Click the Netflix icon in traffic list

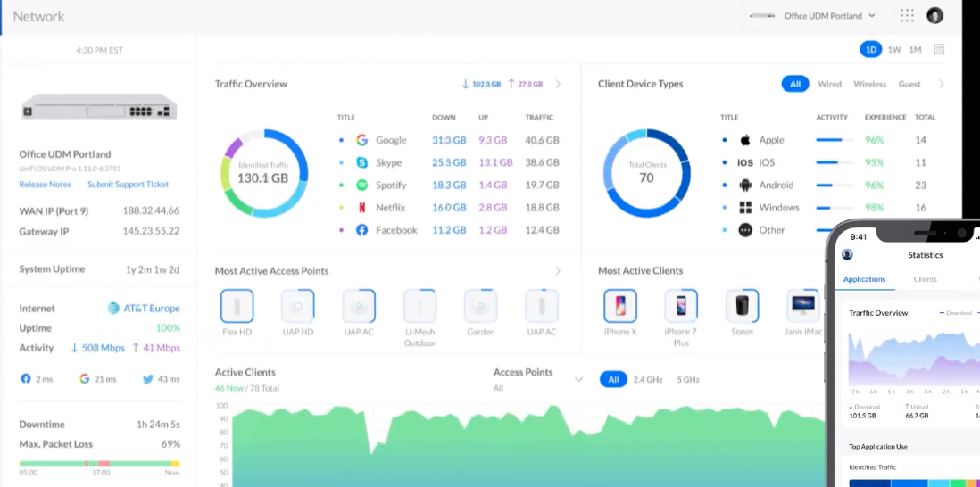point(361,208)
